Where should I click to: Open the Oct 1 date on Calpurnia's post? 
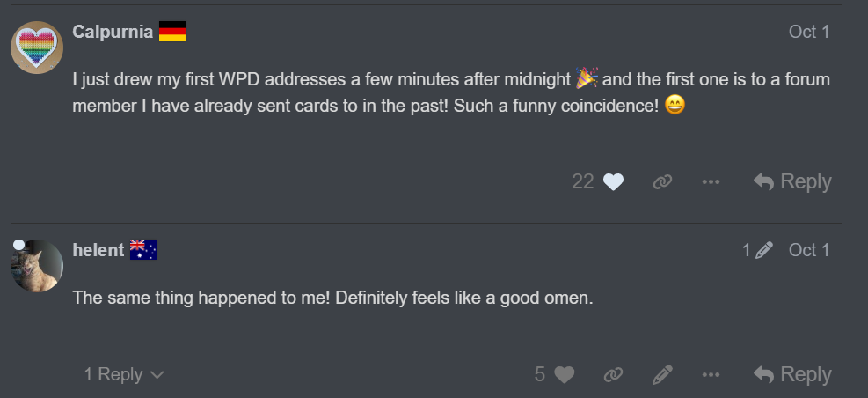click(x=809, y=33)
